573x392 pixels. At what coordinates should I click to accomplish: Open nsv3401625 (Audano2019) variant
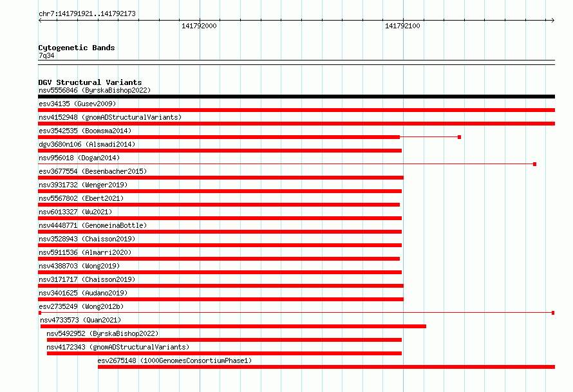pyautogui.click(x=83, y=293)
